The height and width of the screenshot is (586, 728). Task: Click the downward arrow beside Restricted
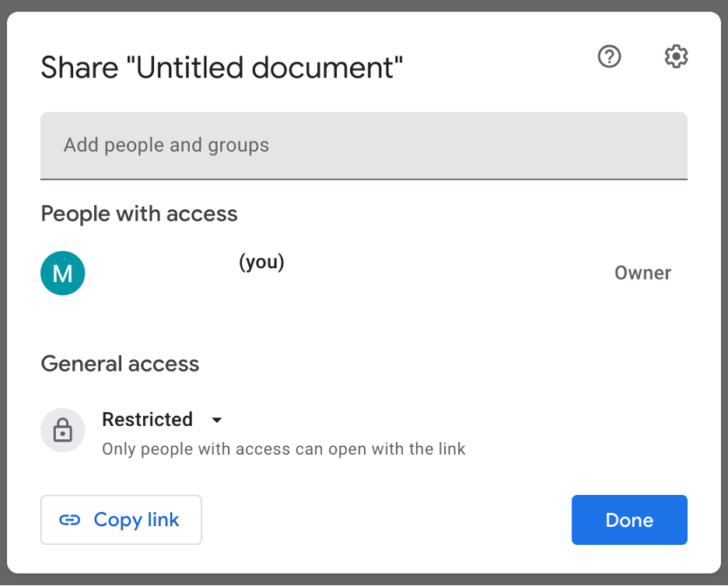[216, 420]
